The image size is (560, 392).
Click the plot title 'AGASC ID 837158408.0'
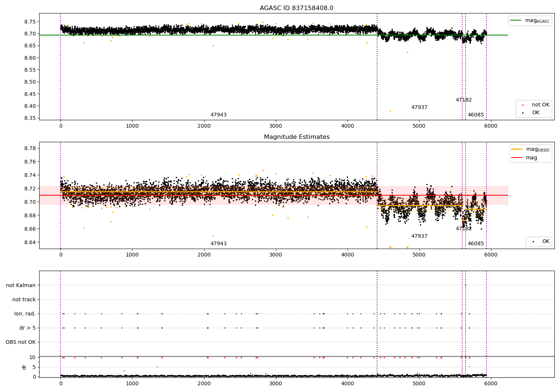296,8
